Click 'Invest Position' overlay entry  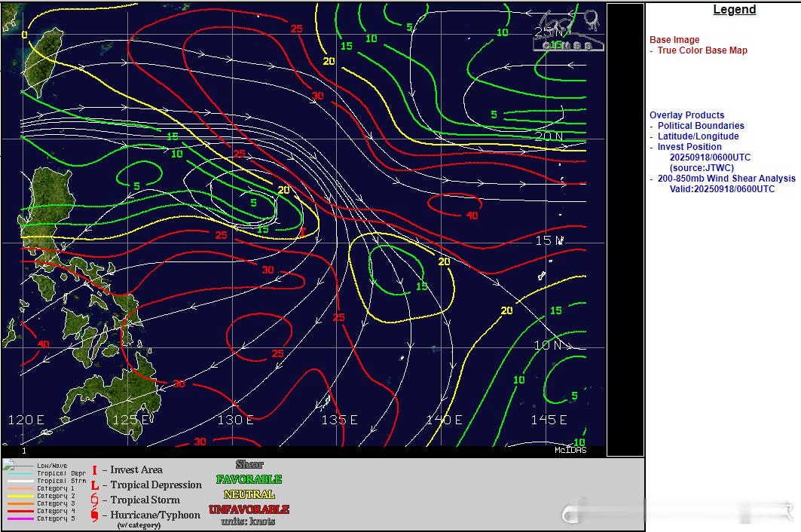point(689,147)
